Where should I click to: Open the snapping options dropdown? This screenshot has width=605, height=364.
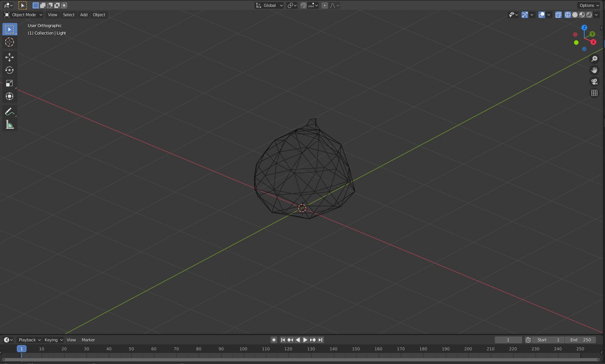coord(313,5)
